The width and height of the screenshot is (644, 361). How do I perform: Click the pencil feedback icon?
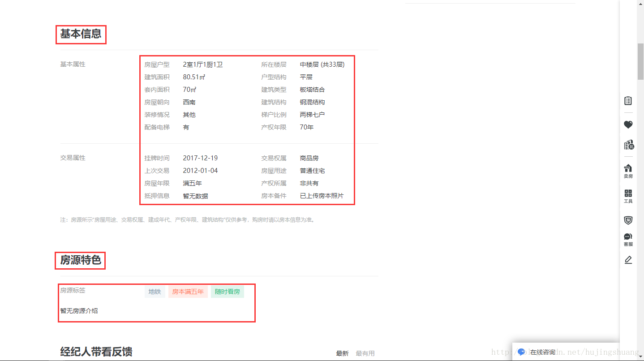(628, 260)
